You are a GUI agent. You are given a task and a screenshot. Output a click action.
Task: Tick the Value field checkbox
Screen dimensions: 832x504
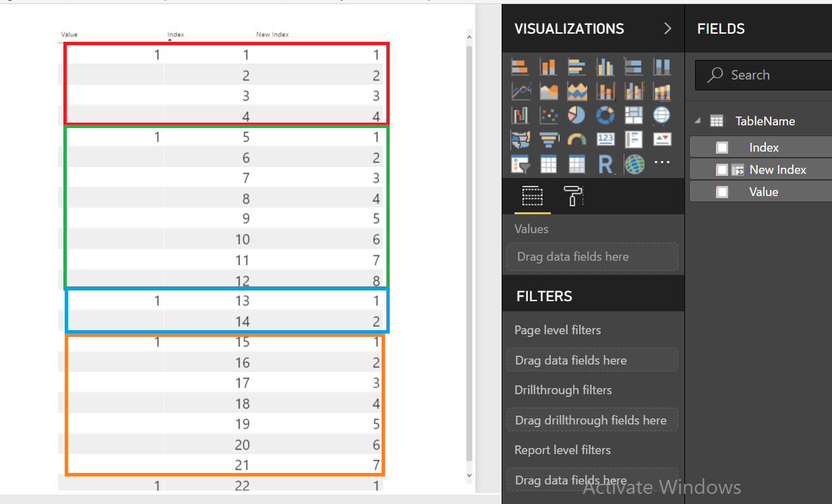(x=722, y=192)
